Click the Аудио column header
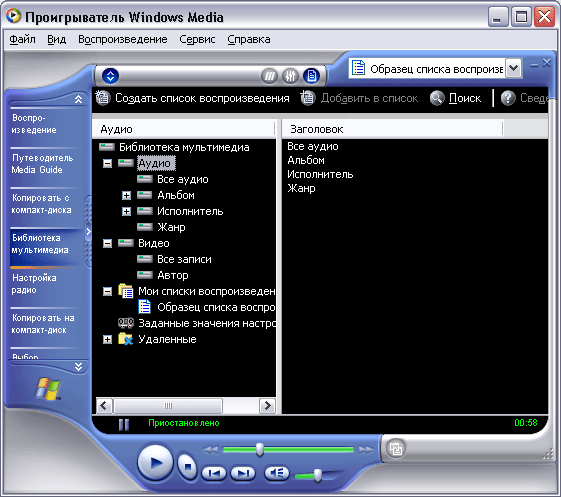The width and height of the screenshot is (561, 497). [x=184, y=129]
